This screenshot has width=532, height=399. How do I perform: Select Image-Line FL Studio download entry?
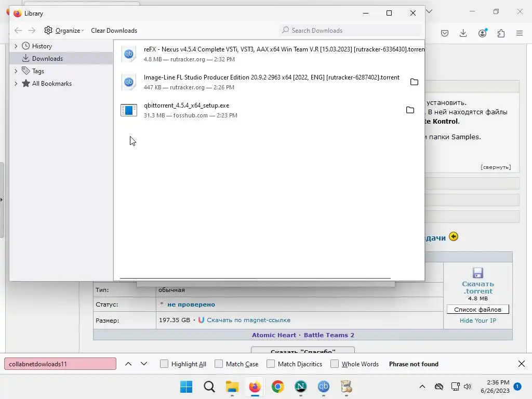[x=269, y=82]
